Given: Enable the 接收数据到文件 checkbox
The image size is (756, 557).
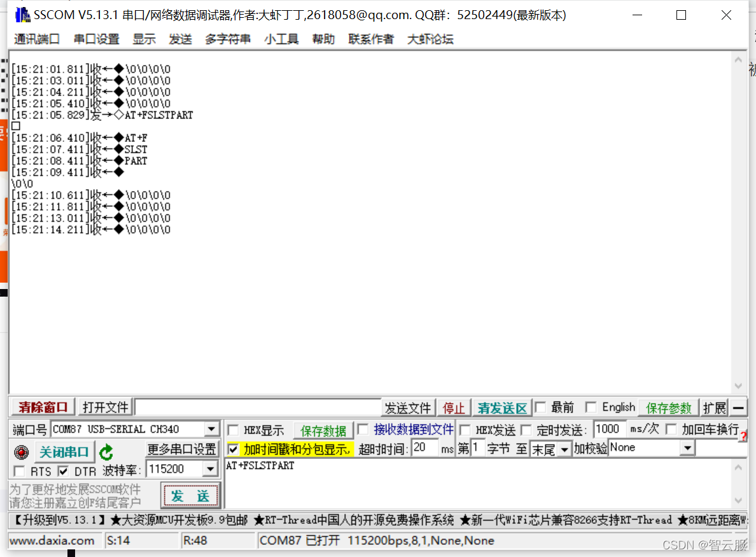Looking at the screenshot, I should tap(363, 429).
